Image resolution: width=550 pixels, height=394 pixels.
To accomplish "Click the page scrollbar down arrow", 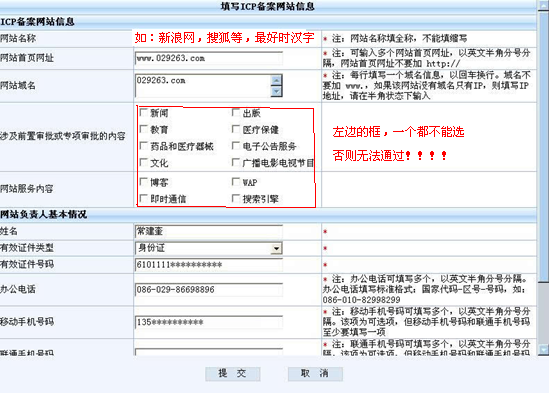I will 543,349.
